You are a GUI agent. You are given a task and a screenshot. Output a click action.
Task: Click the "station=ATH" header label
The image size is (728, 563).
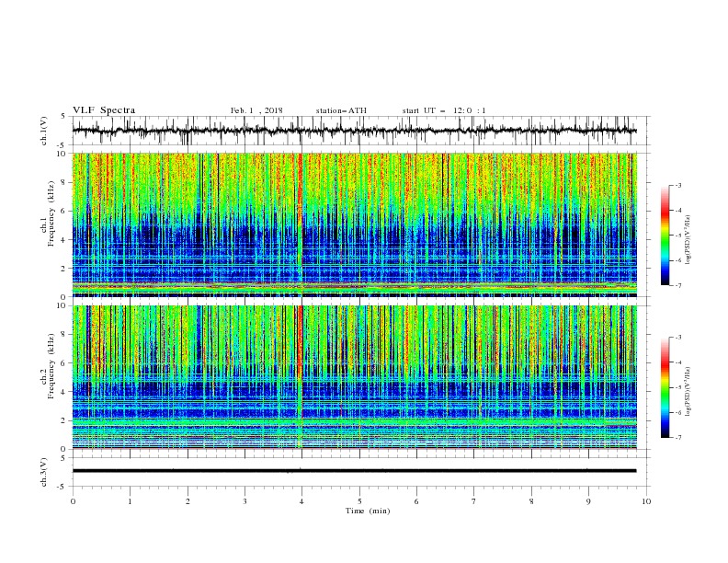tap(341, 110)
